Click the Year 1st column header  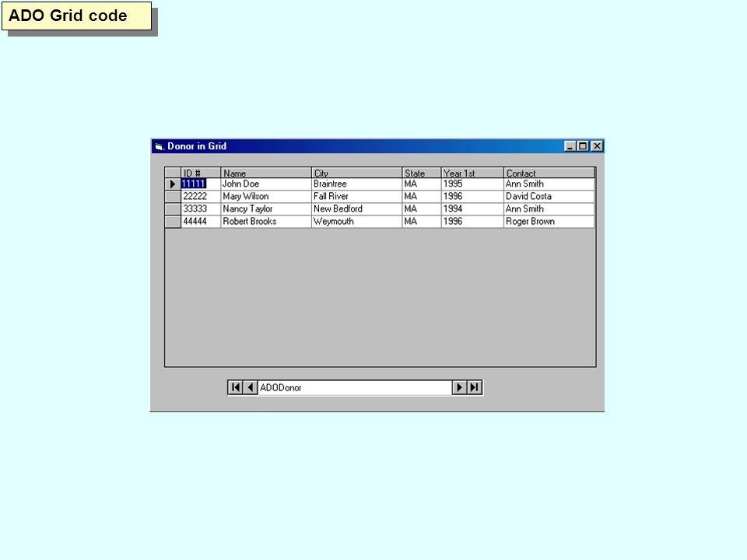click(x=472, y=173)
